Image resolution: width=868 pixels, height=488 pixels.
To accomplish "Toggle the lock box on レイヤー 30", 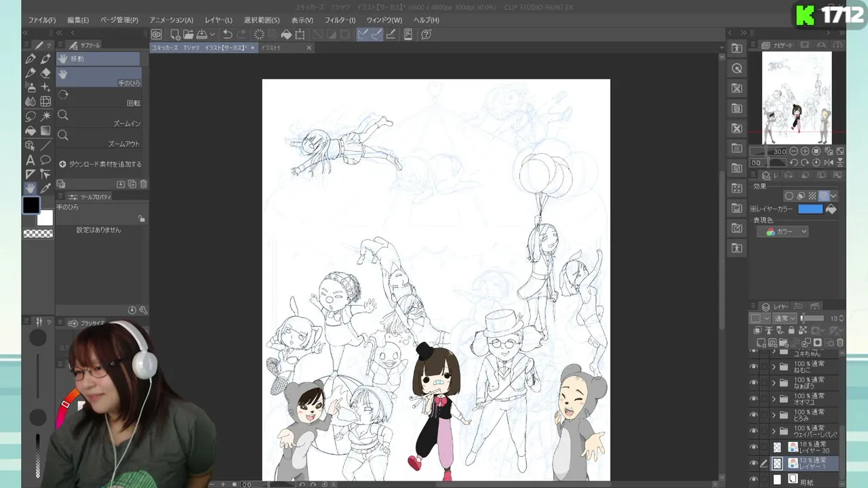I will [764, 447].
